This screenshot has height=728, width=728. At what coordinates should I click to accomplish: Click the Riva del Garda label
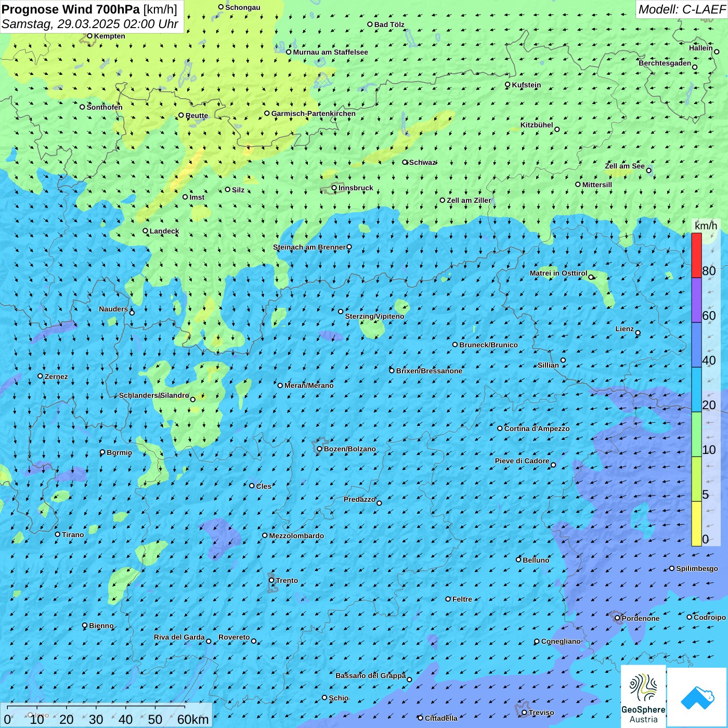point(179,637)
